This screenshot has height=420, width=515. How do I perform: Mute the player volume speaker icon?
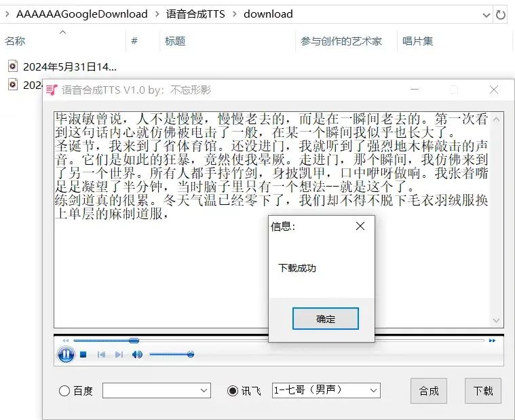click(137, 355)
